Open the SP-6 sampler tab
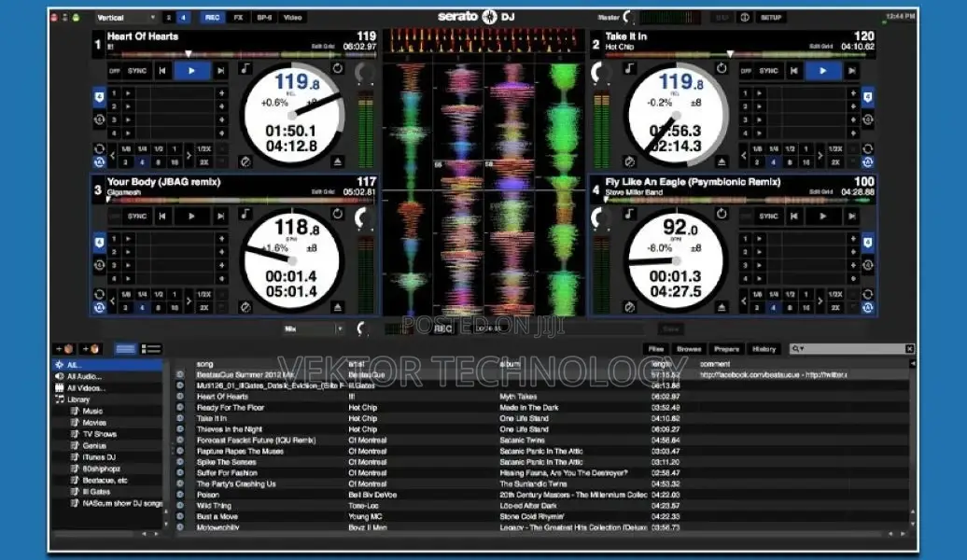This screenshot has height=560, width=967. coord(264,18)
